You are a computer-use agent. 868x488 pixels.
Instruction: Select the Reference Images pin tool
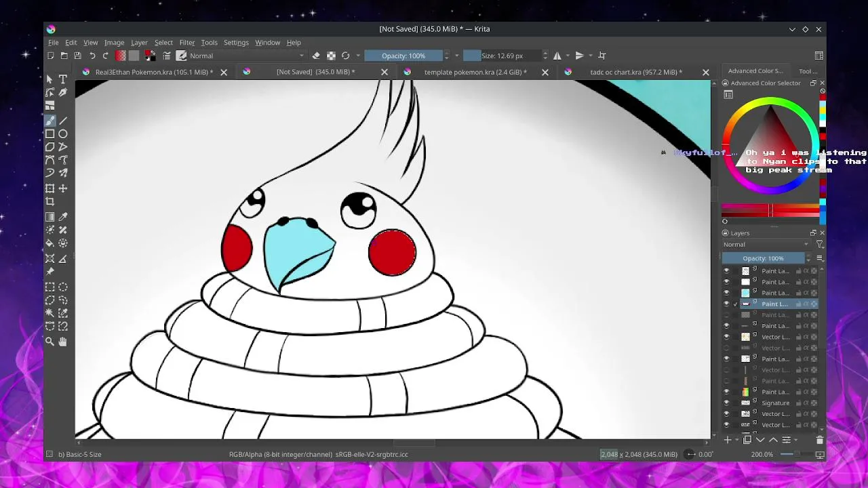(50, 271)
